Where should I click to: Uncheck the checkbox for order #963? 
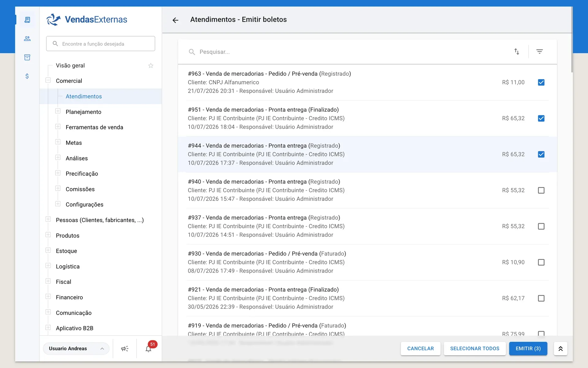(541, 82)
